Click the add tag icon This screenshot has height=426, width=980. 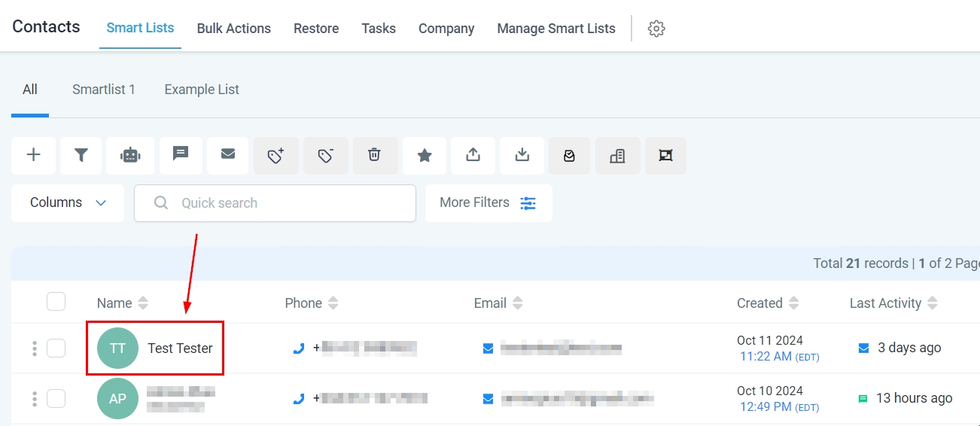click(x=276, y=155)
